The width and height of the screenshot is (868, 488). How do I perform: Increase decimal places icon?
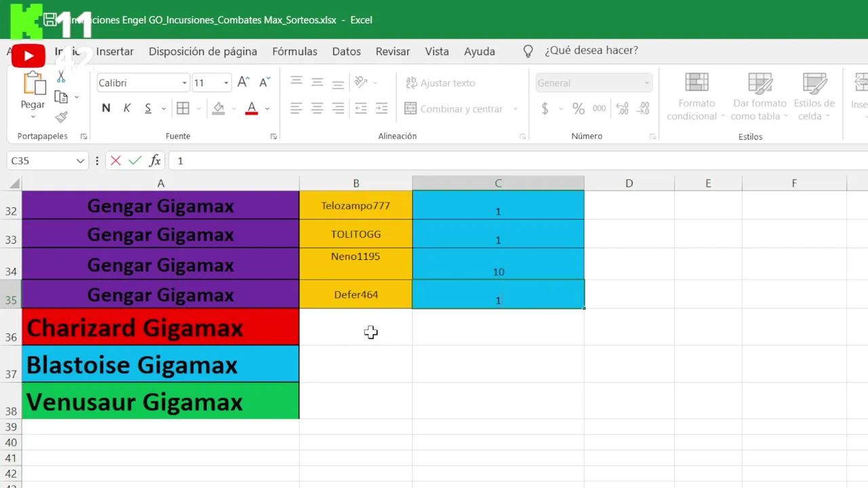click(x=622, y=108)
